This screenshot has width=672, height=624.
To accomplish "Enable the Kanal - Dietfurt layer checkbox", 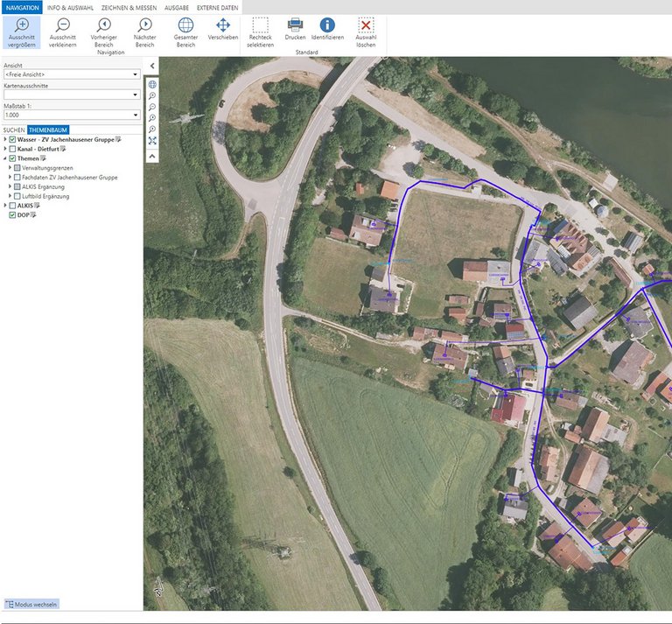I will coord(12,149).
